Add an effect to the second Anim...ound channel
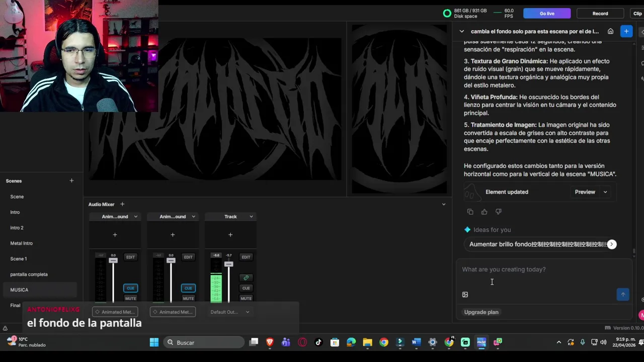644x362 pixels. point(173,235)
